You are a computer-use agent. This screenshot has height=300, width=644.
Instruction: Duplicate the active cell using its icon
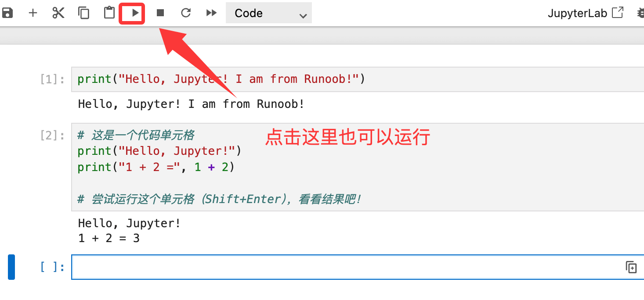pyautogui.click(x=631, y=267)
